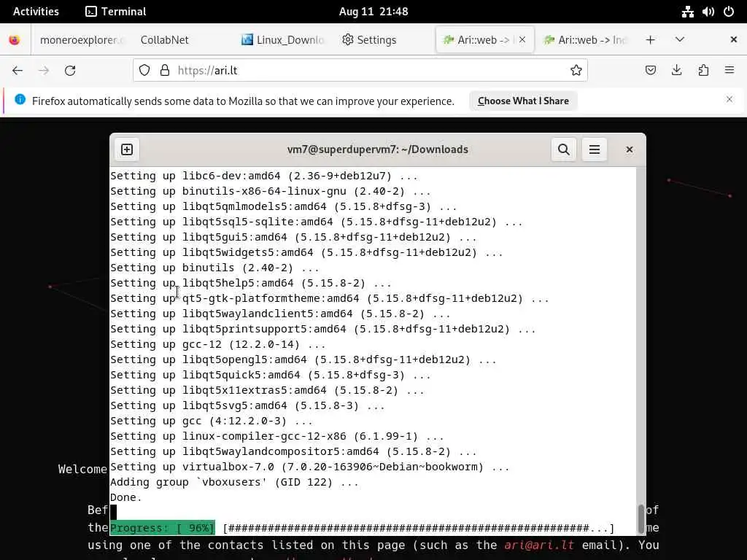Open the Firefox View icon in the tab bar
This screenshot has width=747, height=560.
point(15,40)
